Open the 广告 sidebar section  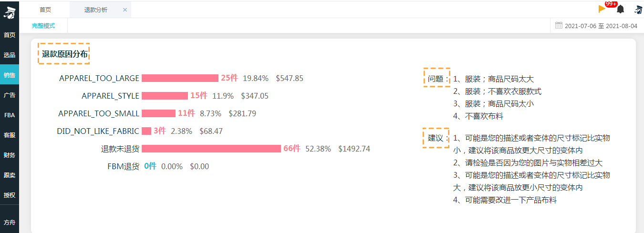(x=10, y=95)
